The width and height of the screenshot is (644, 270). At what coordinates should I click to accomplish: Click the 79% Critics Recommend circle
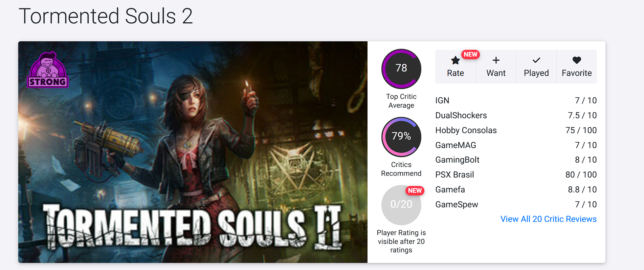pyautogui.click(x=401, y=137)
